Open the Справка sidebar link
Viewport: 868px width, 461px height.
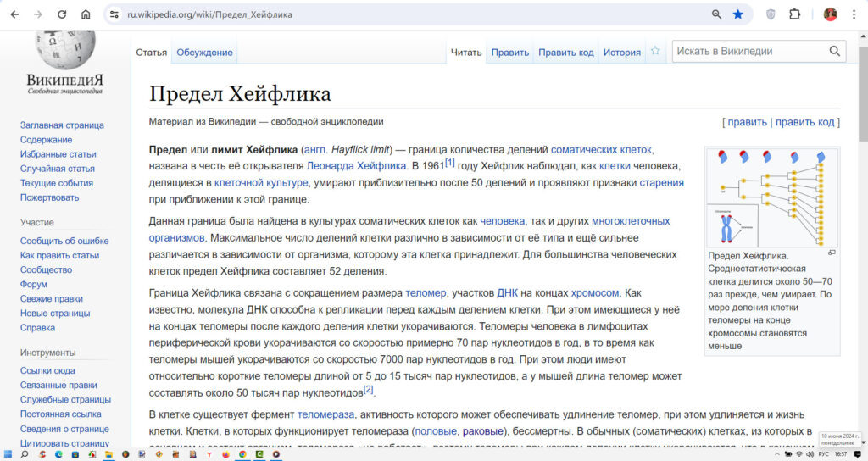coord(37,327)
